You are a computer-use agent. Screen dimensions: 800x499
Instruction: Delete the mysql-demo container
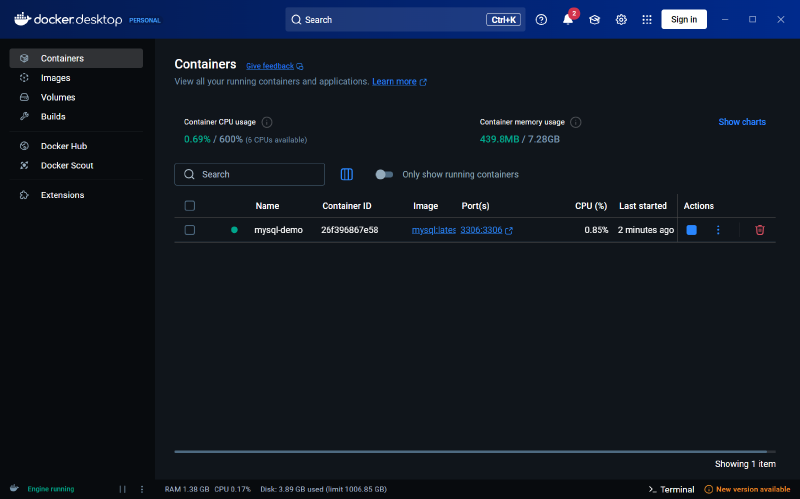click(x=760, y=230)
